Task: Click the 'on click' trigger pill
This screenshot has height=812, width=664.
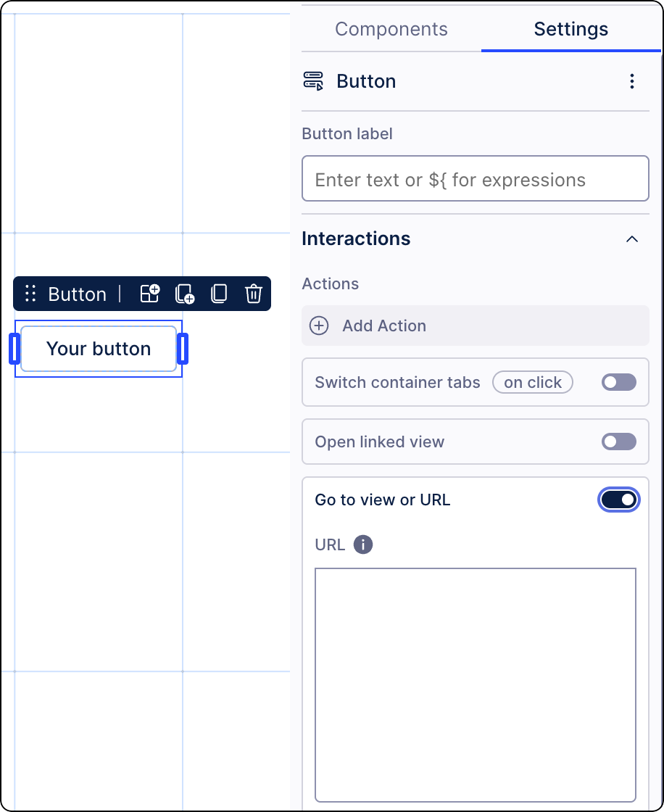Action: 533,382
